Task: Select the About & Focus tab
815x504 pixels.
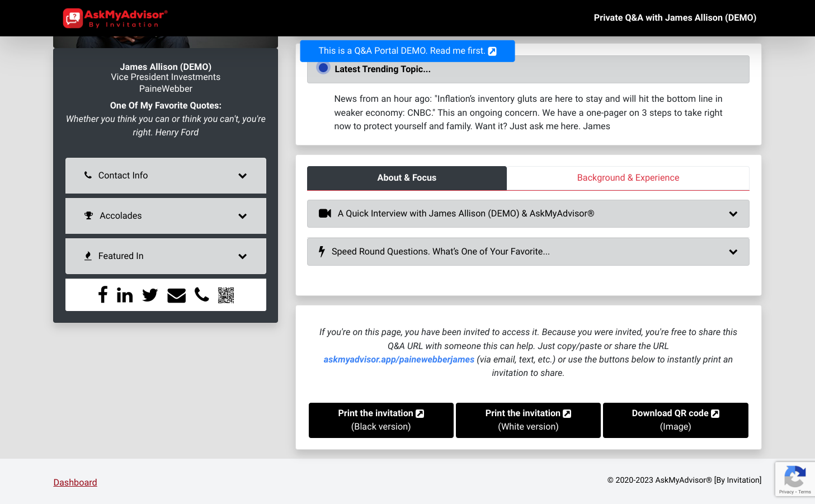Action: tap(407, 178)
